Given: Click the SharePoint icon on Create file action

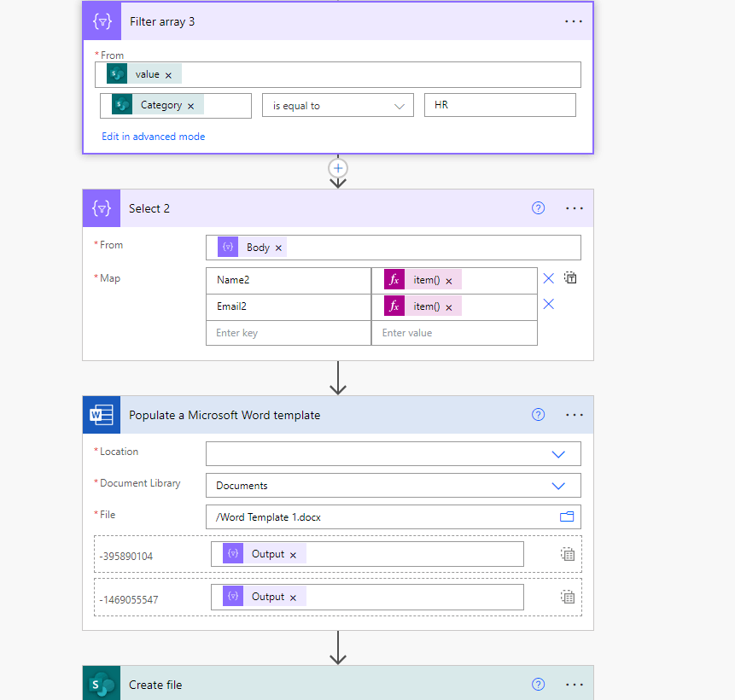Looking at the screenshot, I should coord(102,684).
